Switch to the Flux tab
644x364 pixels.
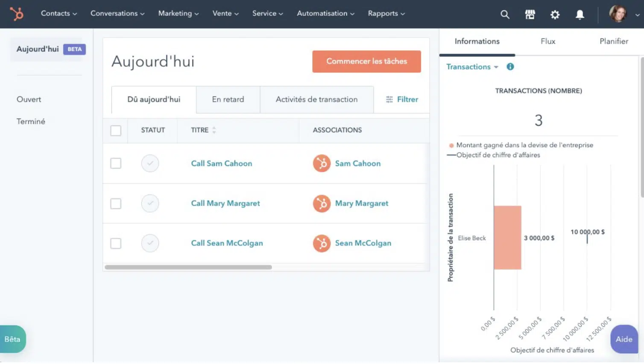[547, 41]
